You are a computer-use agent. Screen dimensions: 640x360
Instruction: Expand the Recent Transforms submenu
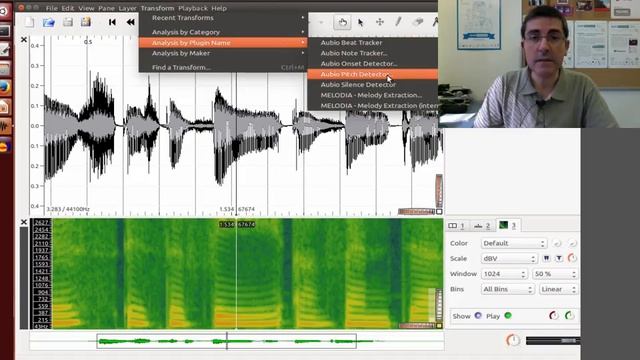pyautogui.click(x=223, y=18)
